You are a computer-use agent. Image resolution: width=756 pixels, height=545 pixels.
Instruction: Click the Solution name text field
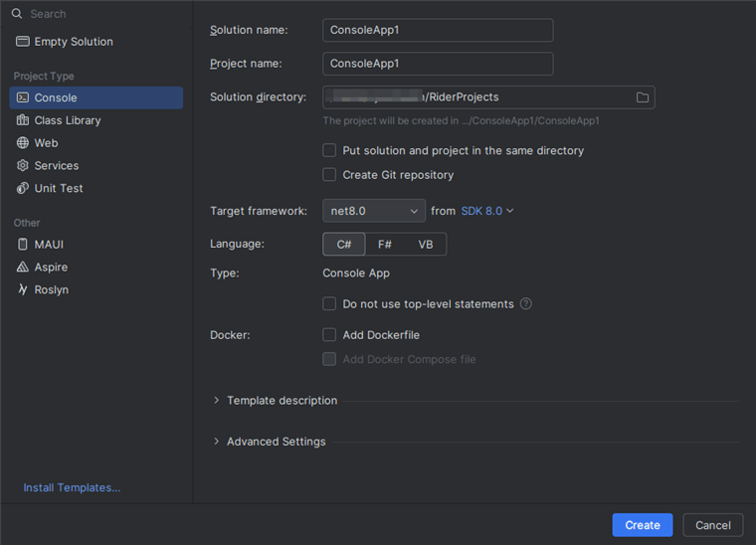pyautogui.click(x=438, y=30)
